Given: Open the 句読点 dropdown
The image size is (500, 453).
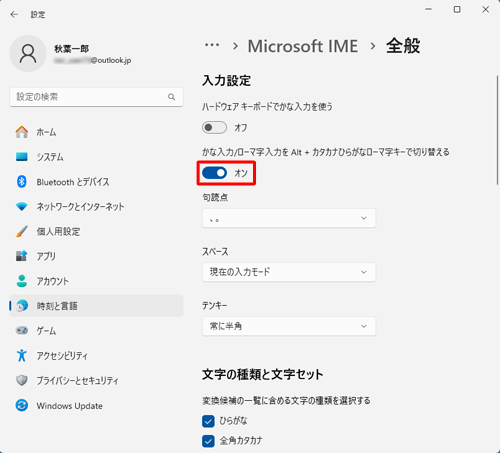Looking at the screenshot, I should [289, 218].
